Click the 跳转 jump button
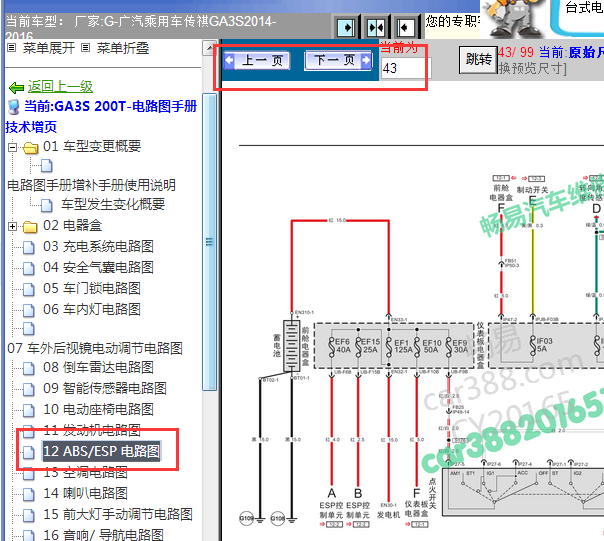The width and height of the screenshot is (604, 541). [478, 59]
